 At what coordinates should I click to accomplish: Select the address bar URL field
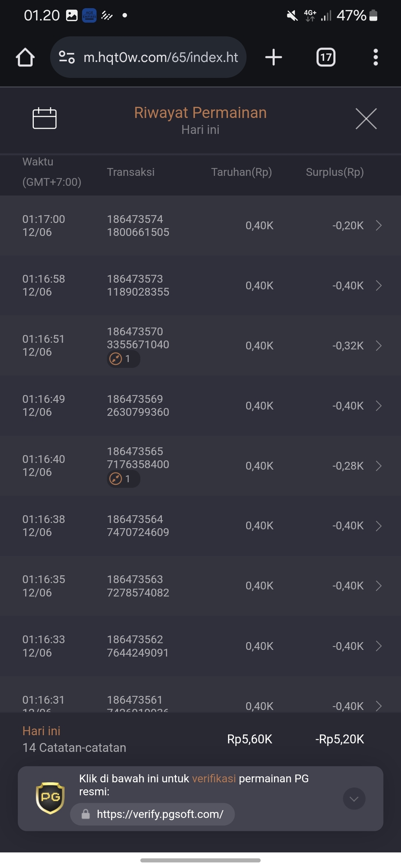[x=160, y=57]
